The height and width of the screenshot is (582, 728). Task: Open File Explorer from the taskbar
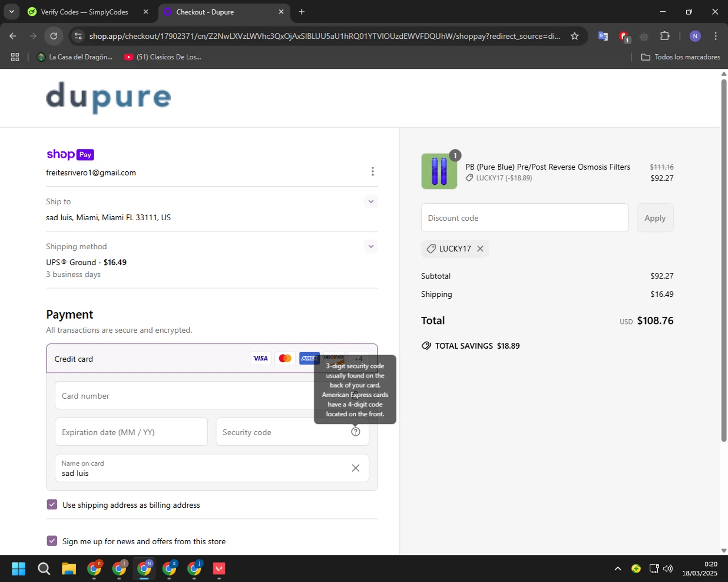(x=69, y=568)
